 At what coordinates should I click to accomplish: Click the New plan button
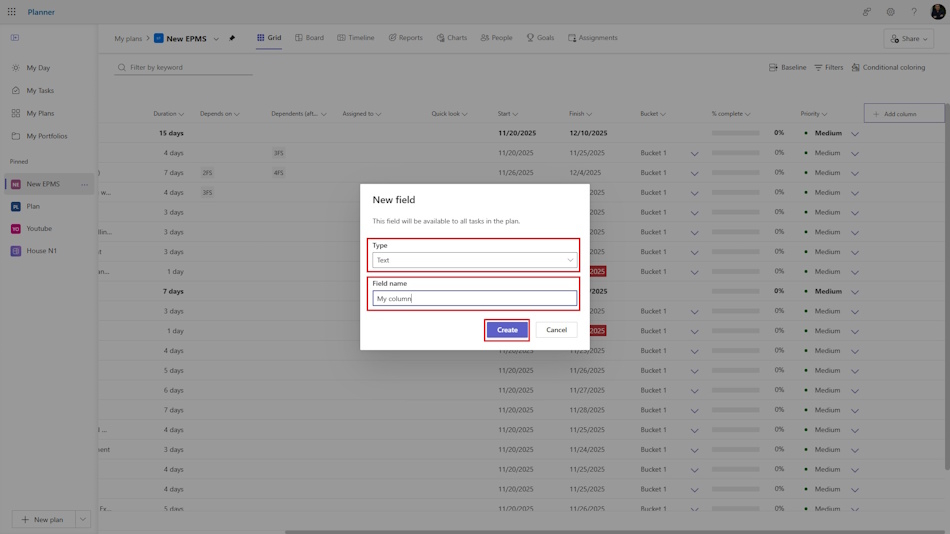click(43, 519)
